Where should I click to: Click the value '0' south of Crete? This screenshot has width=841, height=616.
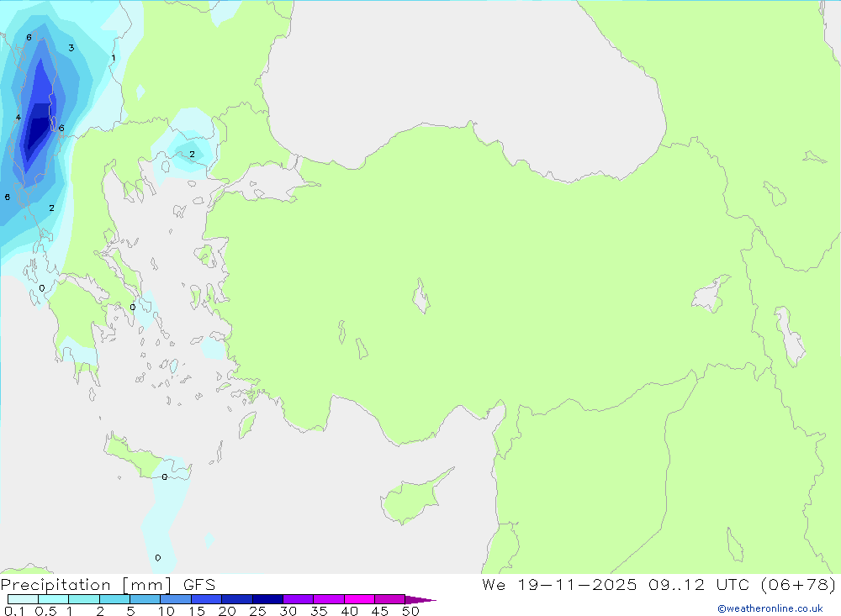(158, 557)
